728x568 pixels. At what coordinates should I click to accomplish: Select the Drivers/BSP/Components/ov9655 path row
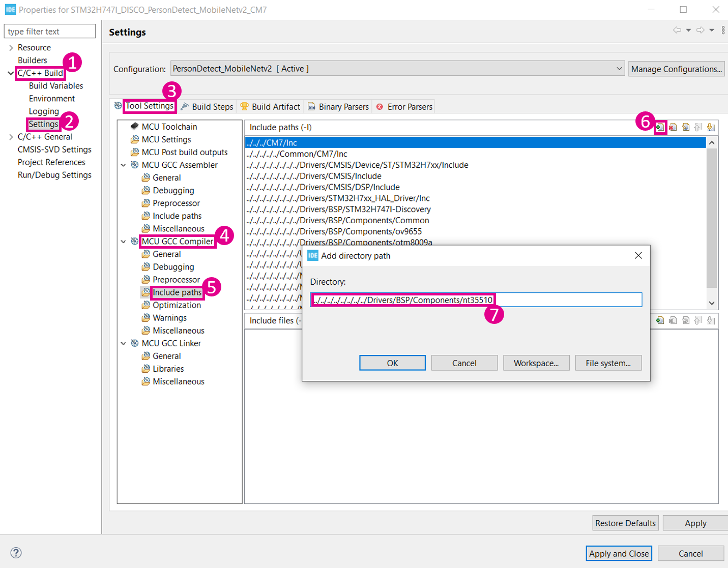pyautogui.click(x=475, y=231)
